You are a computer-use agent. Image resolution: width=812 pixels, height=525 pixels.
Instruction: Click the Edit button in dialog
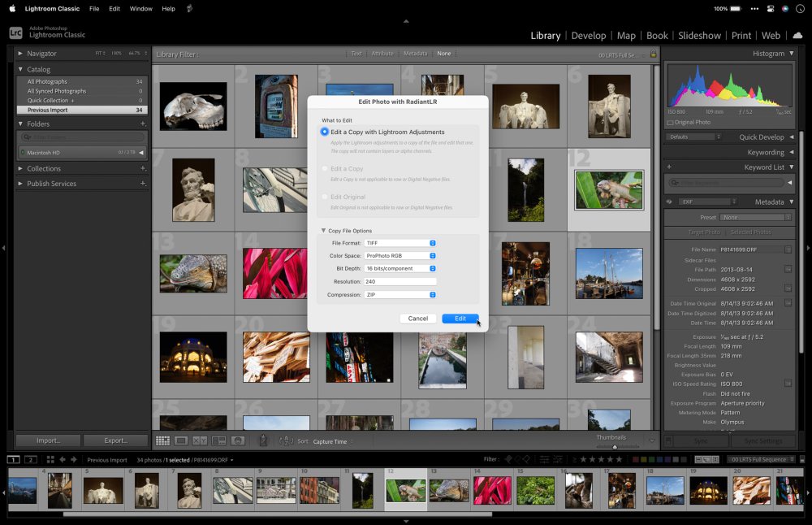point(460,319)
